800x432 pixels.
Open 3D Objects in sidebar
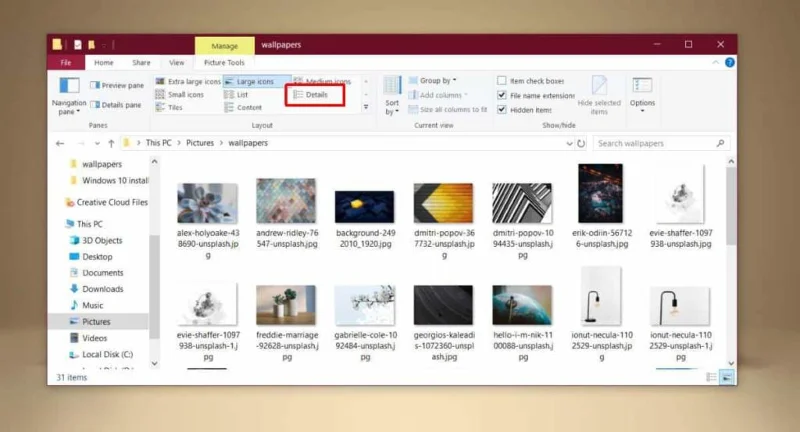[x=95, y=240]
